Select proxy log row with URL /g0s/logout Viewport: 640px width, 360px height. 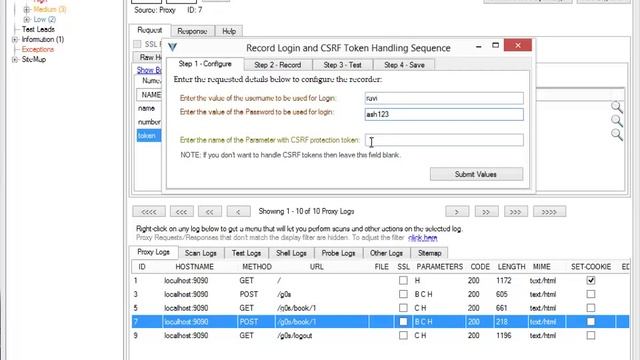[x=380, y=336]
